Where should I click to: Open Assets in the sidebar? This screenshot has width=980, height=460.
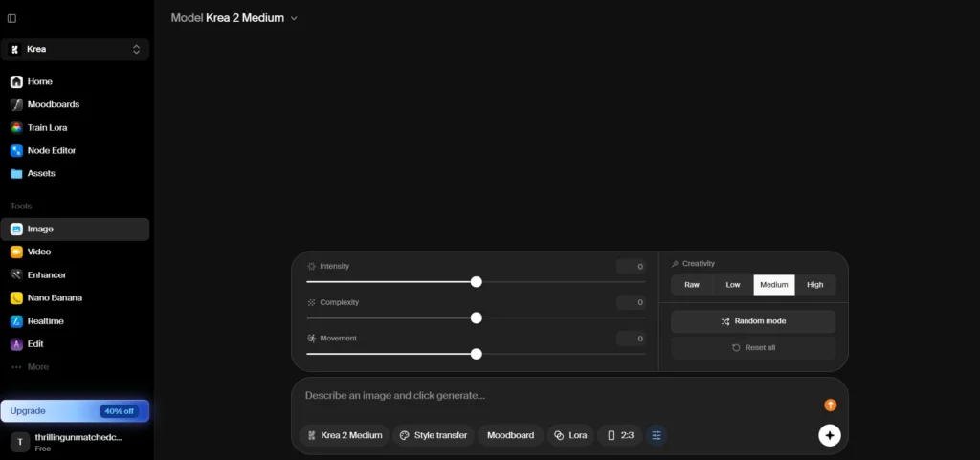(75, 173)
